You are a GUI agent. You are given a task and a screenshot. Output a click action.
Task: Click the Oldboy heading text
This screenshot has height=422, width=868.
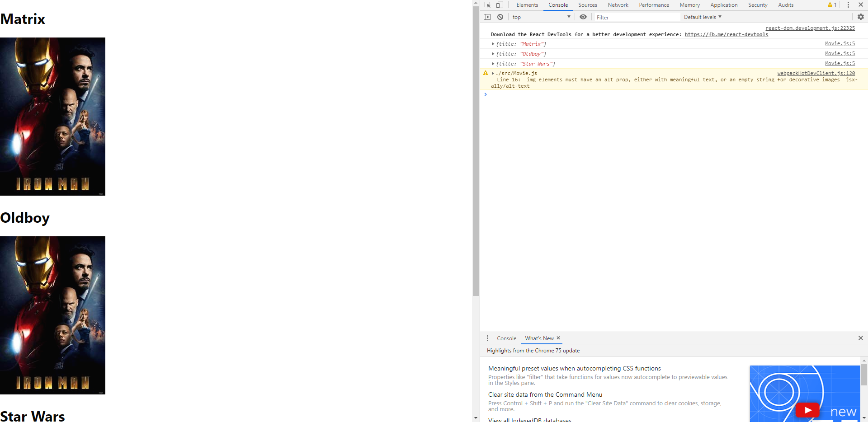click(x=25, y=218)
